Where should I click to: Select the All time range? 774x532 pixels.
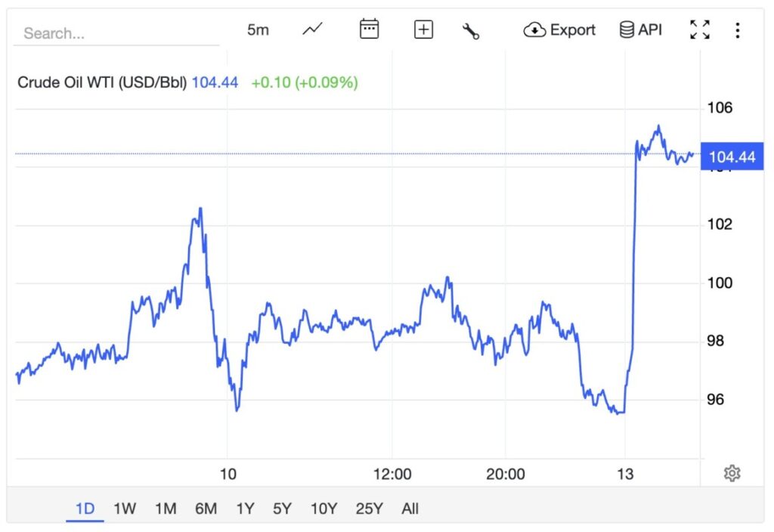[x=410, y=509]
